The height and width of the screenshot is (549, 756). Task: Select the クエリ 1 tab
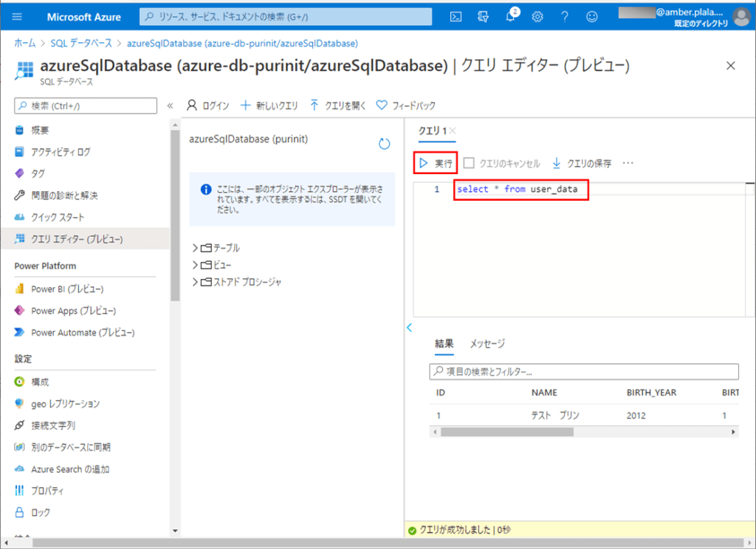432,131
